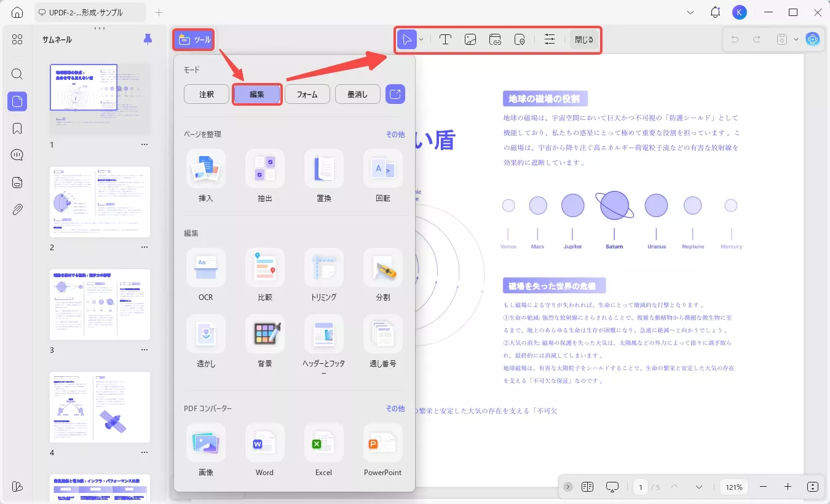Toggle the thumbnail panel pin
Image resolution: width=830 pixels, height=504 pixels.
pyautogui.click(x=147, y=39)
